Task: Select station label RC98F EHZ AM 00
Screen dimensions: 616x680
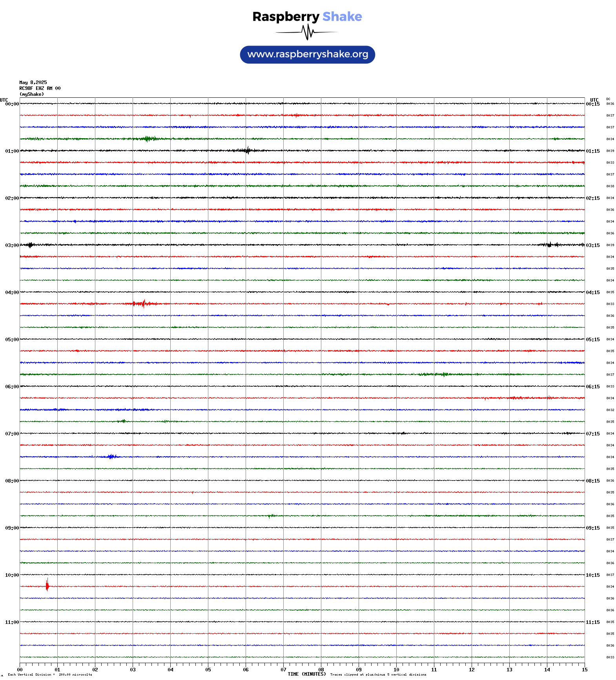Action: [40, 88]
